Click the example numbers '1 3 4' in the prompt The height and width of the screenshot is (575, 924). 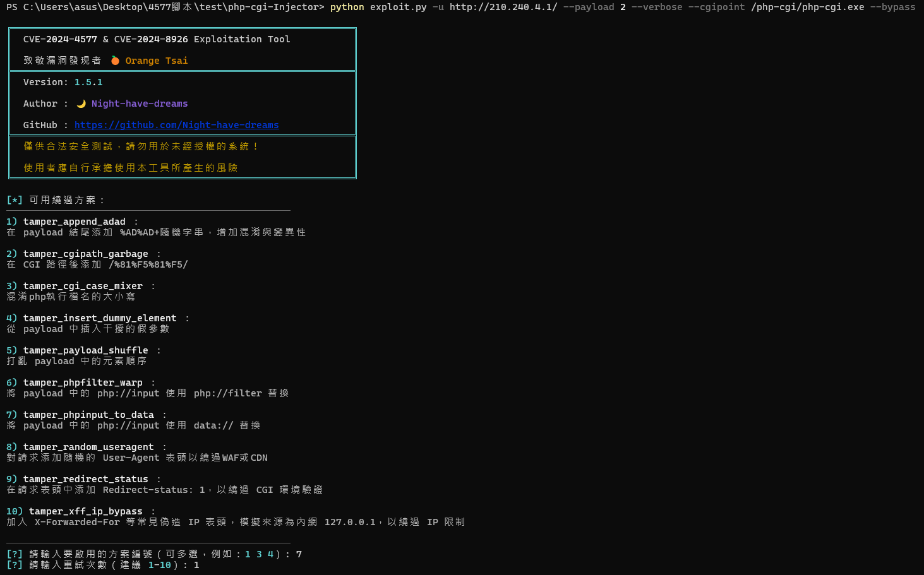coord(259,554)
